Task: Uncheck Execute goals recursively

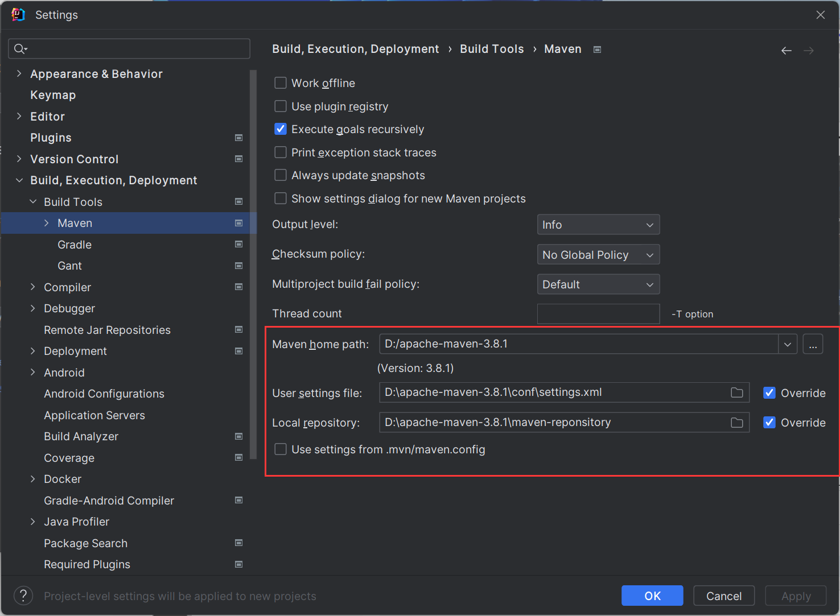Action: pyautogui.click(x=281, y=129)
